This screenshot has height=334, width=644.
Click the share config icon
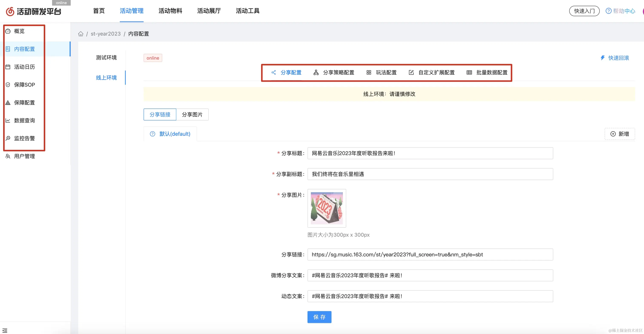274,72
